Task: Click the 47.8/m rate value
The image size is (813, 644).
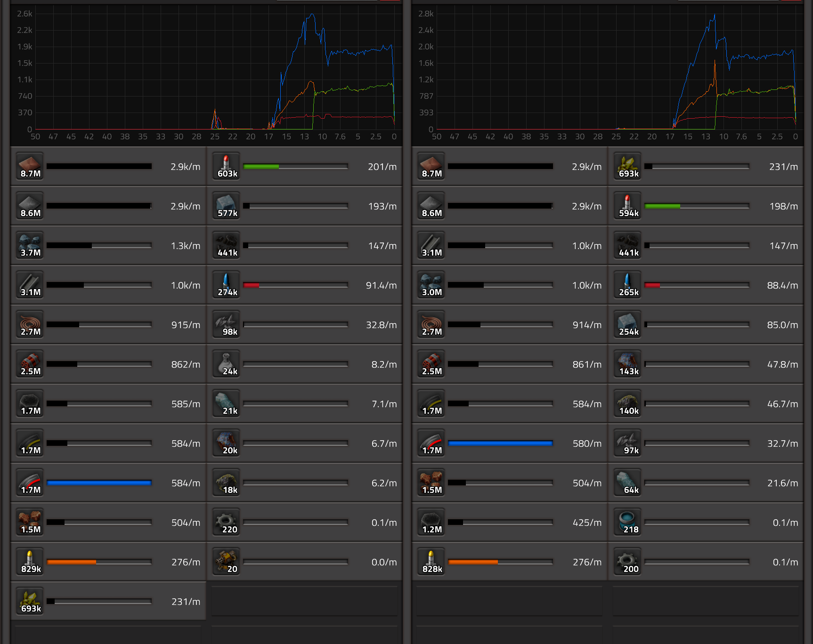Action: click(783, 364)
